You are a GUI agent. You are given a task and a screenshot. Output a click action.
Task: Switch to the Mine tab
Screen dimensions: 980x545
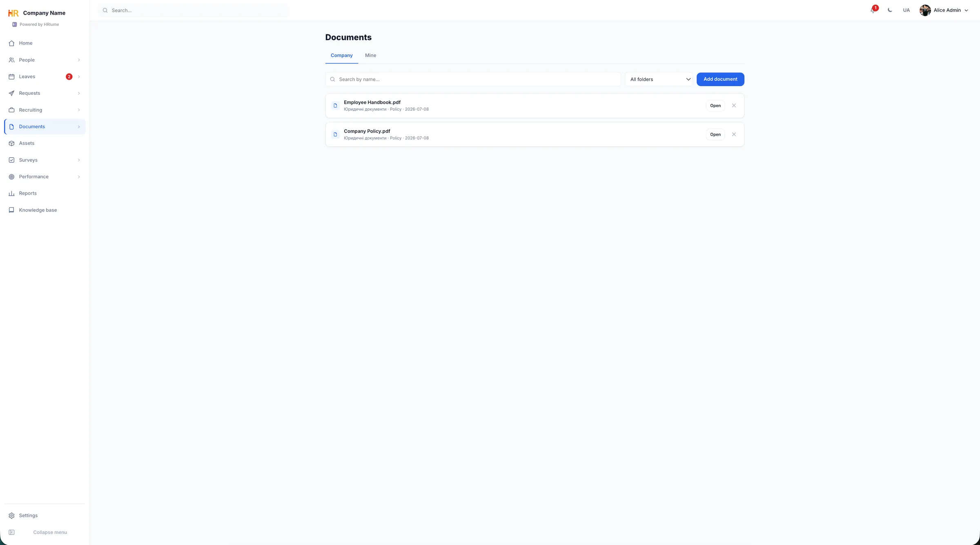[x=370, y=56]
